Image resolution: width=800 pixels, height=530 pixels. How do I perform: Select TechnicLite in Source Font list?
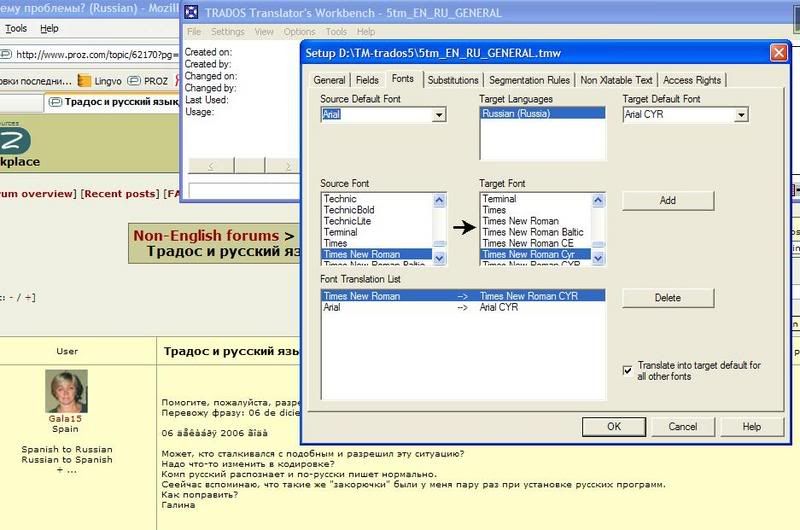pos(377,221)
